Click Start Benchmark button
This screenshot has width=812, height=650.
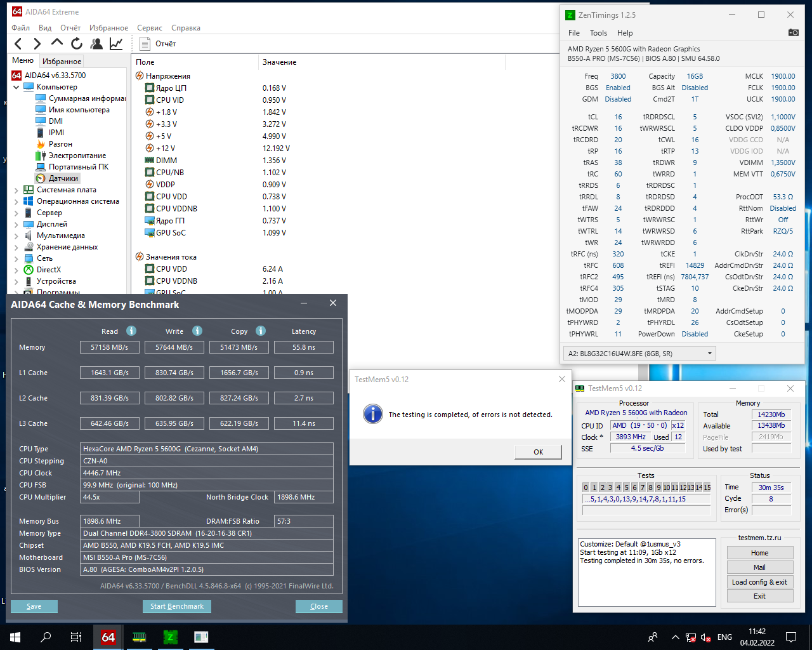click(177, 606)
